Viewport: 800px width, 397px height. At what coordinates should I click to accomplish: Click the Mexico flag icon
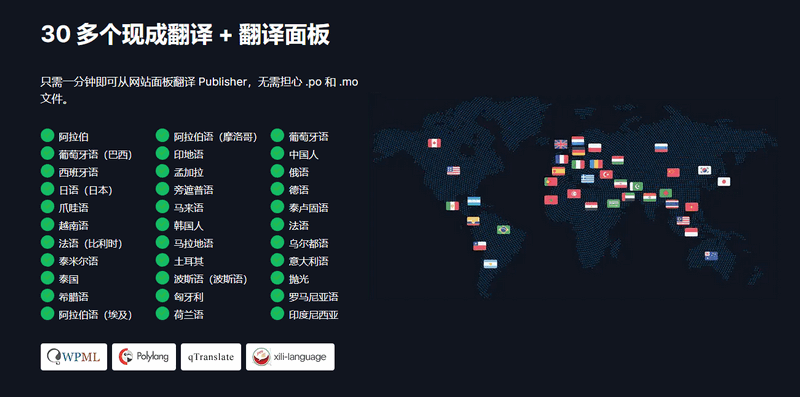[453, 206]
